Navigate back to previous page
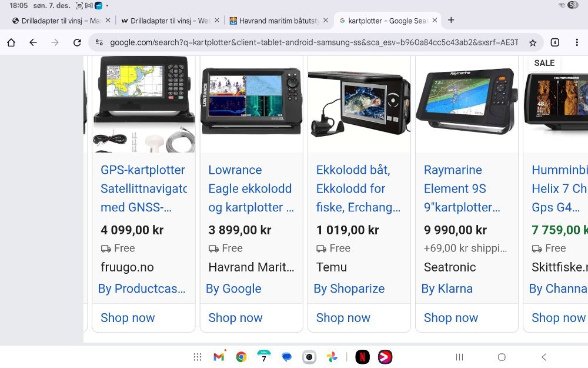Viewport: 588px width, 368px height. pos(33,42)
